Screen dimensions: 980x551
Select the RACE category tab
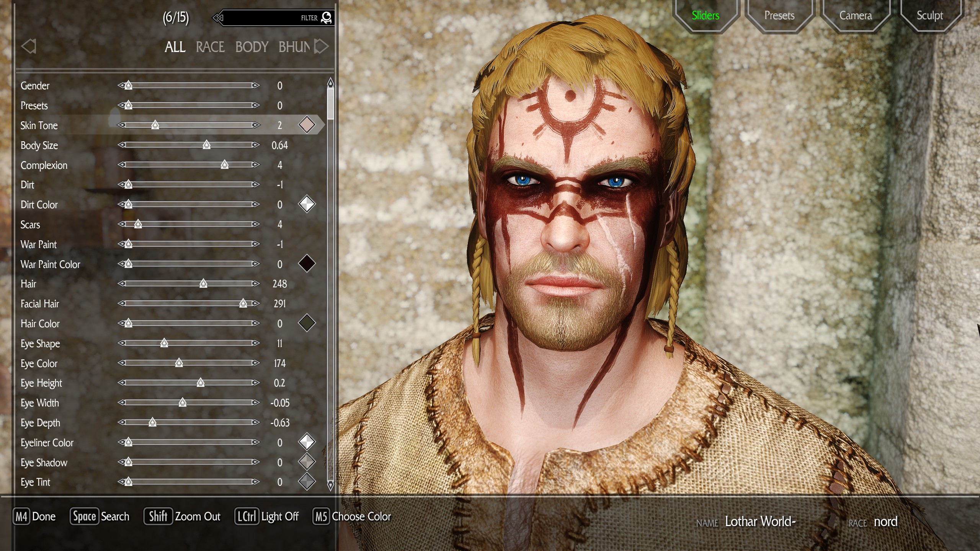[210, 47]
